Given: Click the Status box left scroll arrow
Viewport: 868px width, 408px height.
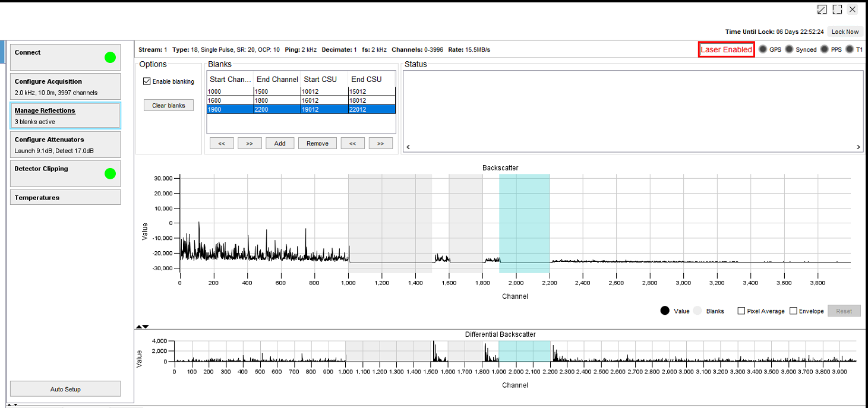Looking at the screenshot, I should [x=408, y=147].
